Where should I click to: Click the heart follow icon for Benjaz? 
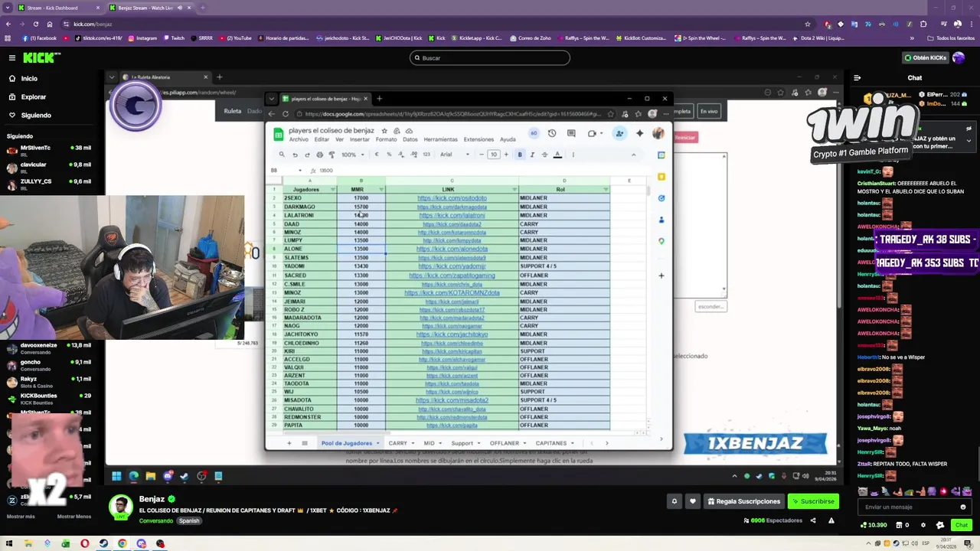tap(693, 501)
